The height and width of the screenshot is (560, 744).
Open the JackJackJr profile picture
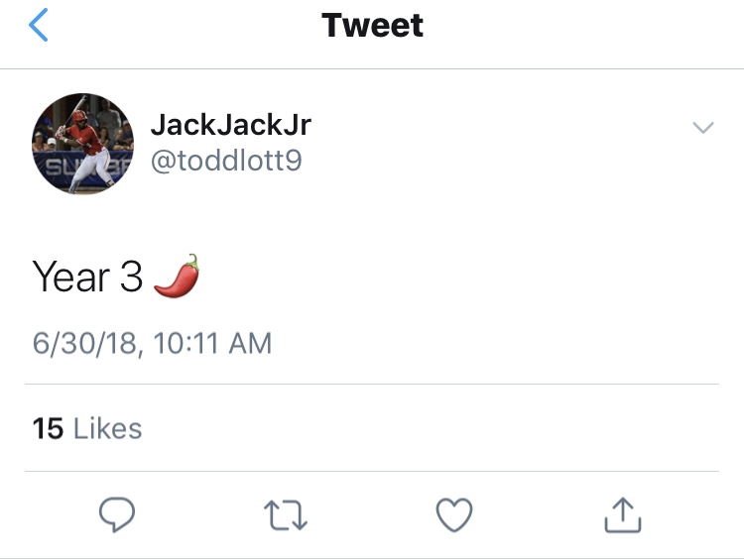click(x=82, y=144)
